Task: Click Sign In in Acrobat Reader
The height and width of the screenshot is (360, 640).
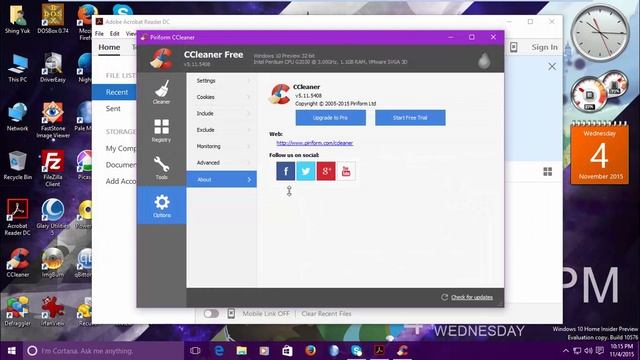Action: pos(544,47)
